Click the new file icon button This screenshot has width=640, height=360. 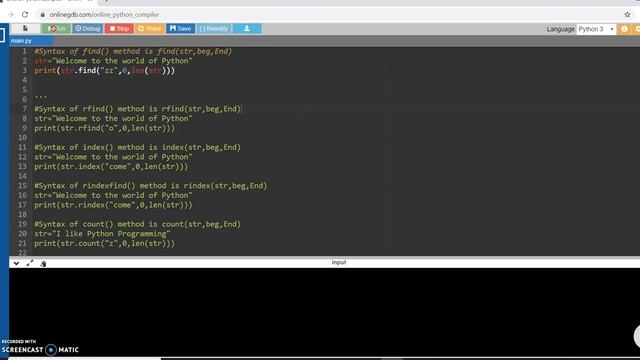coord(25,29)
